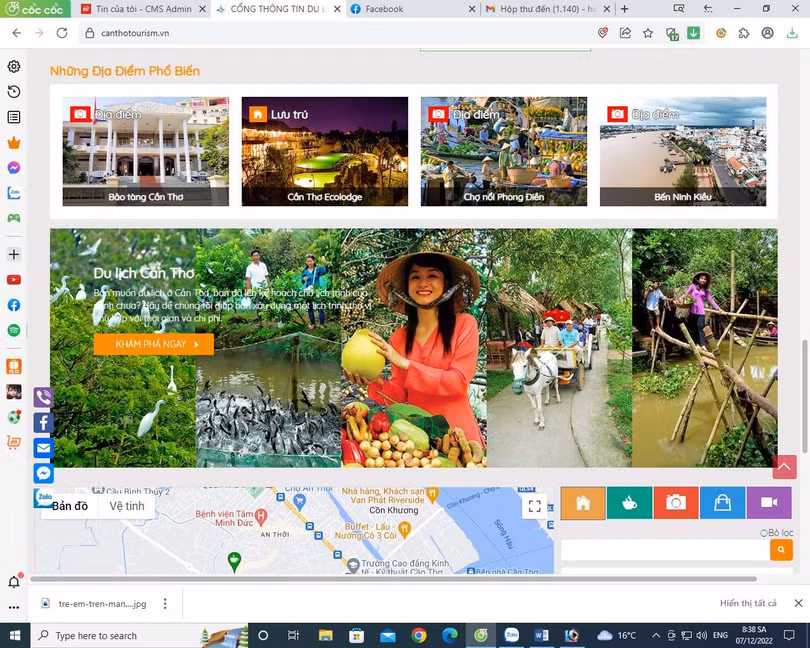Image resolution: width=810 pixels, height=648 pixels.
Task: Select the coffee cup dining category icon
Action: (630, 503)
